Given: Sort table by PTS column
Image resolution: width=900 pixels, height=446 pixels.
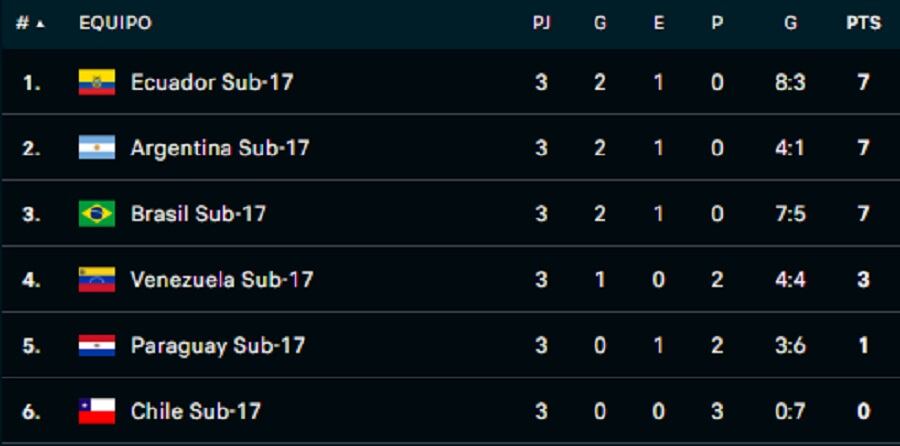Looking at the screenshot, I should (863, 23).
